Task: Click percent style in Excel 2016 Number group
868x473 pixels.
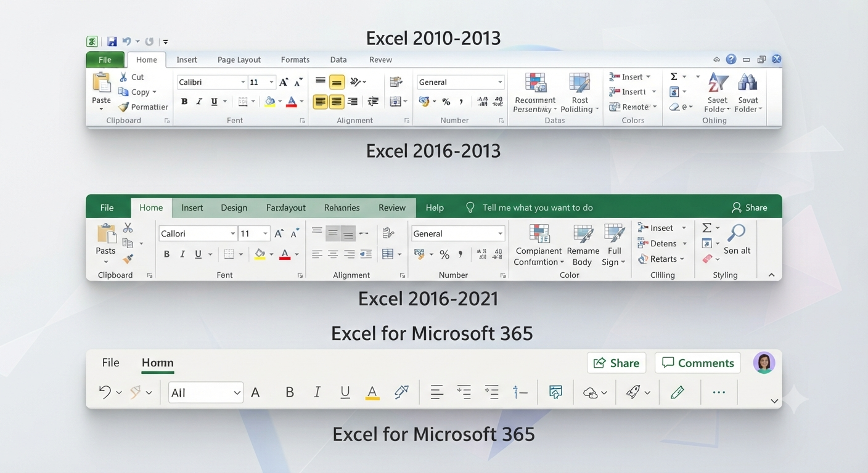Action: click(444, 254)
